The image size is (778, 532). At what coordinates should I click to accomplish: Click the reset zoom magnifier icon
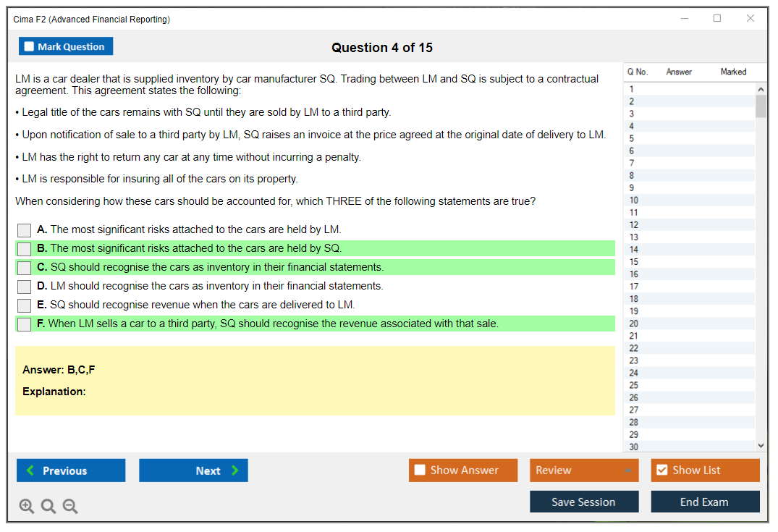click(x=48, y=507)
